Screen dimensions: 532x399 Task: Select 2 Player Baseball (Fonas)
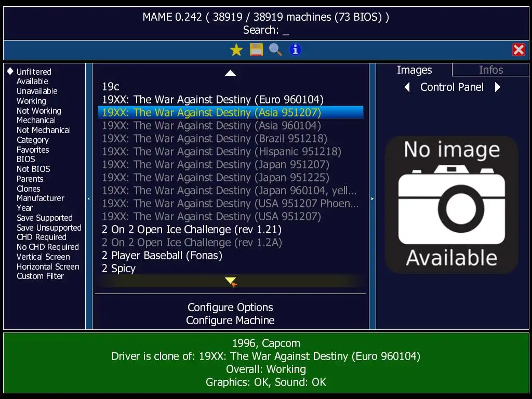point(230,256)
